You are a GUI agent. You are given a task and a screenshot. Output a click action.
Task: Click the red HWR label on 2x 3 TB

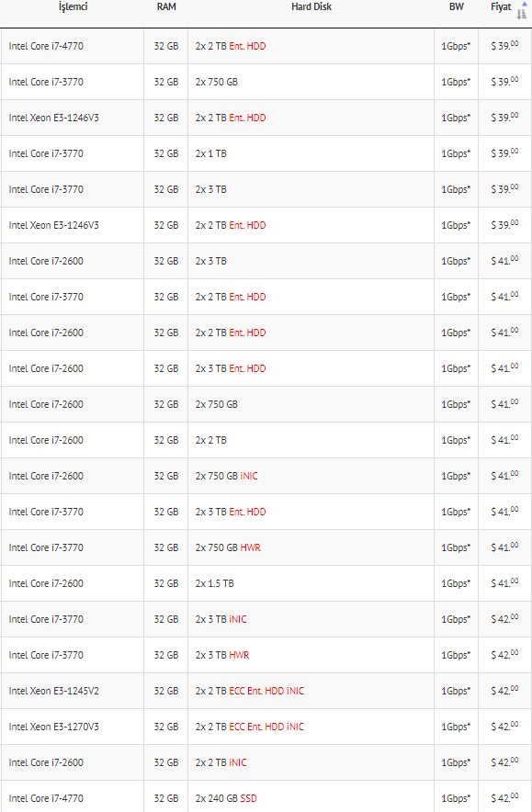click(x=239, y=655)
